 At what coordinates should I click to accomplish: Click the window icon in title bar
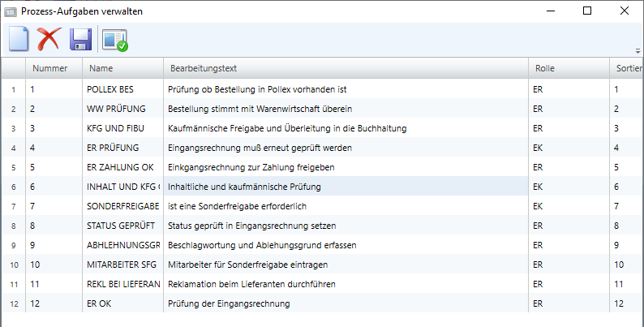(x=10, y=11)
